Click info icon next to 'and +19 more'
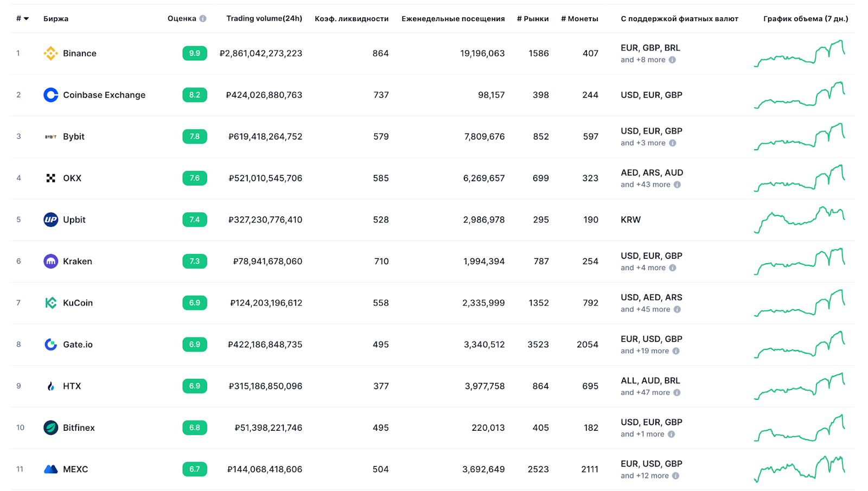868x491 pixels. tap(676, 351)
